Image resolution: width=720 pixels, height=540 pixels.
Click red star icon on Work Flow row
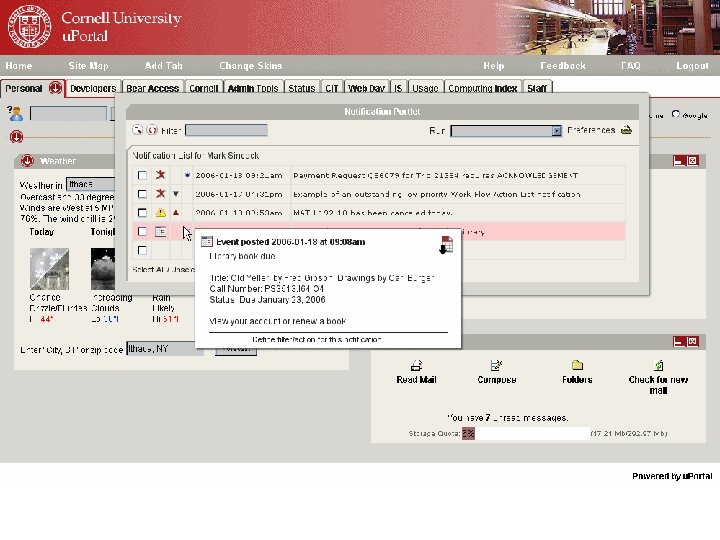point(160,193)
